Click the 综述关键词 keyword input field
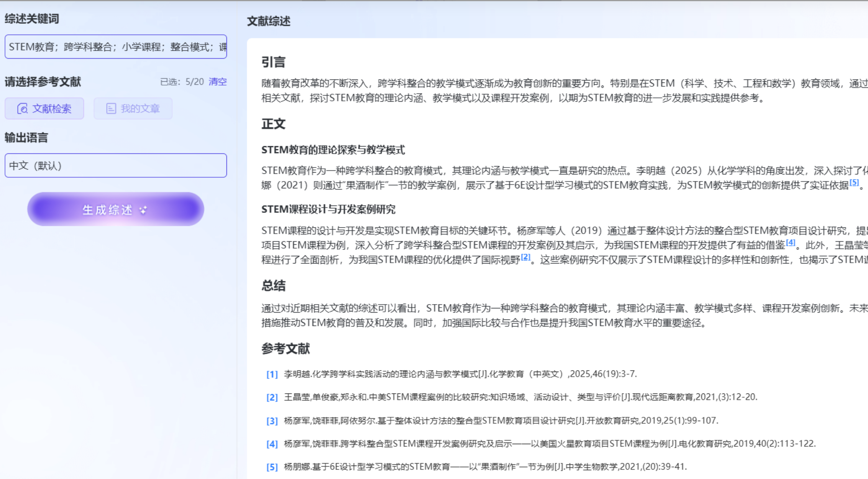This screenshot has height=479, width=868. pos(116,47)
